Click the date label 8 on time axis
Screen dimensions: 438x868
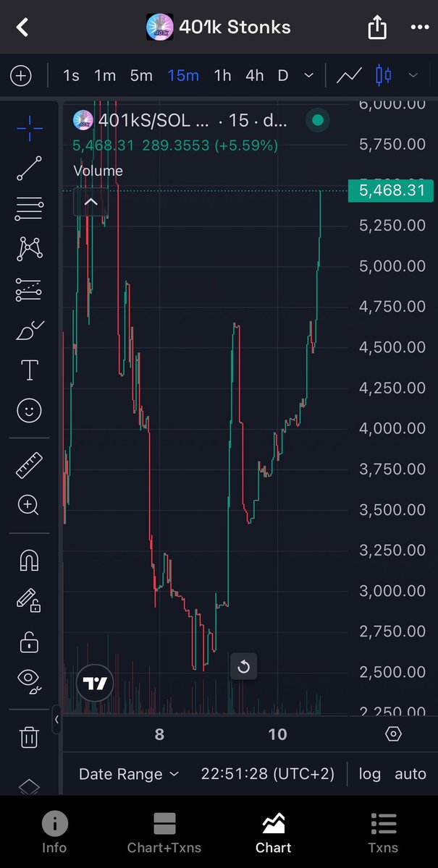pyautogui.click(x=159, y=735)
